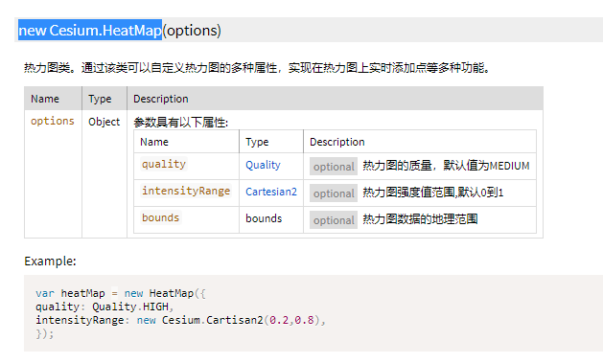Click the highlighted new Cesium.HeatMap heading

pyautogui.click(x=90, y=30)
